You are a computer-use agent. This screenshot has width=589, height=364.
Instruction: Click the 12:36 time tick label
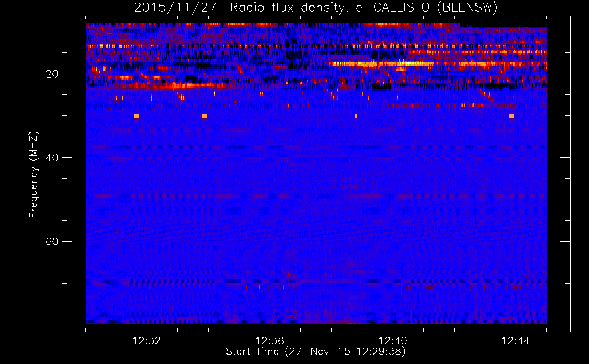(270, 341)
